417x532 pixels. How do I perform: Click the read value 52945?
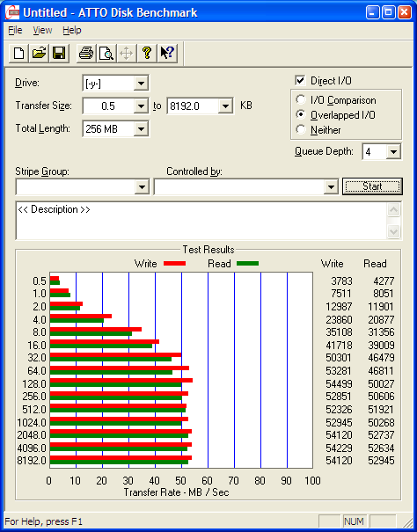tap(381, 461)
